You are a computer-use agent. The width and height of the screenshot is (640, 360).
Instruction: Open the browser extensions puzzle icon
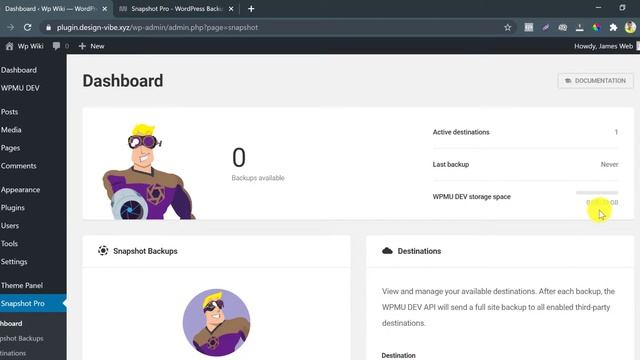(613, 27)
